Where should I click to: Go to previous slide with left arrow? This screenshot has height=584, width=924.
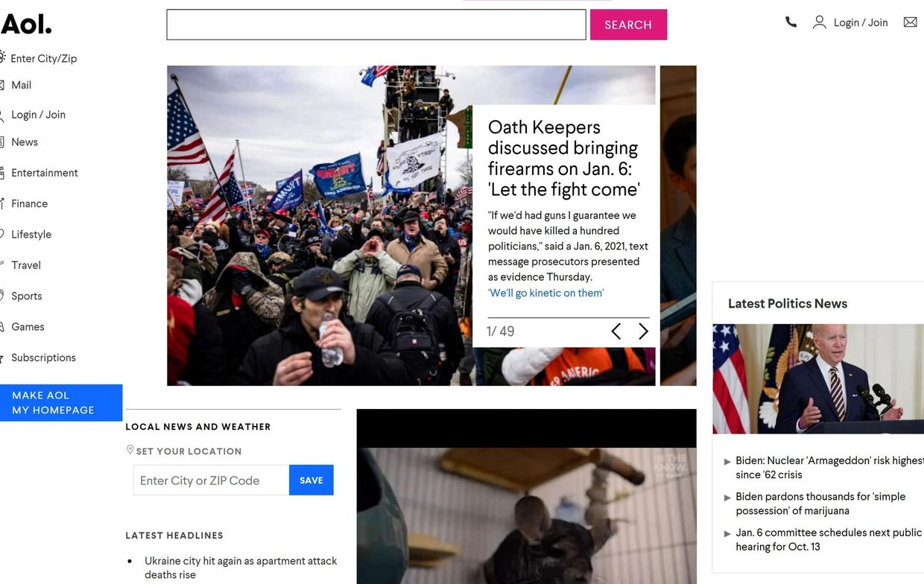pos(616,331)
